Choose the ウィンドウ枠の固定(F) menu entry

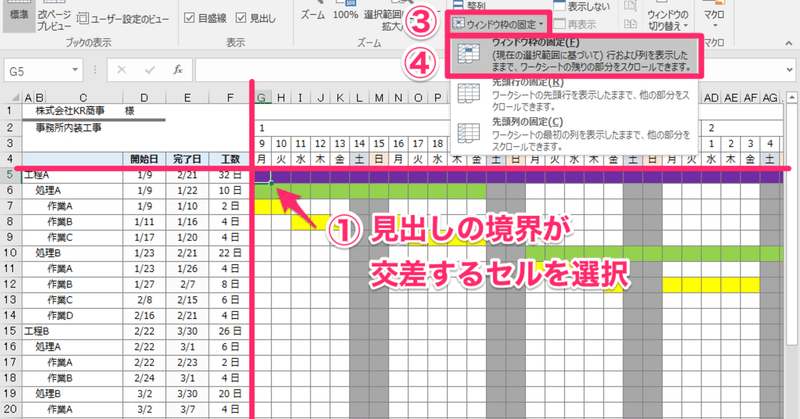(574, 54)
